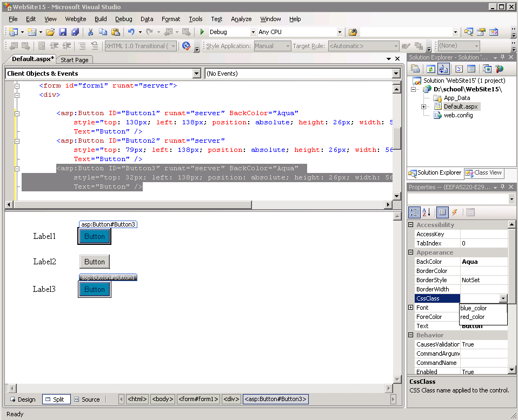Sort properties alphabetically

point(426,212)
